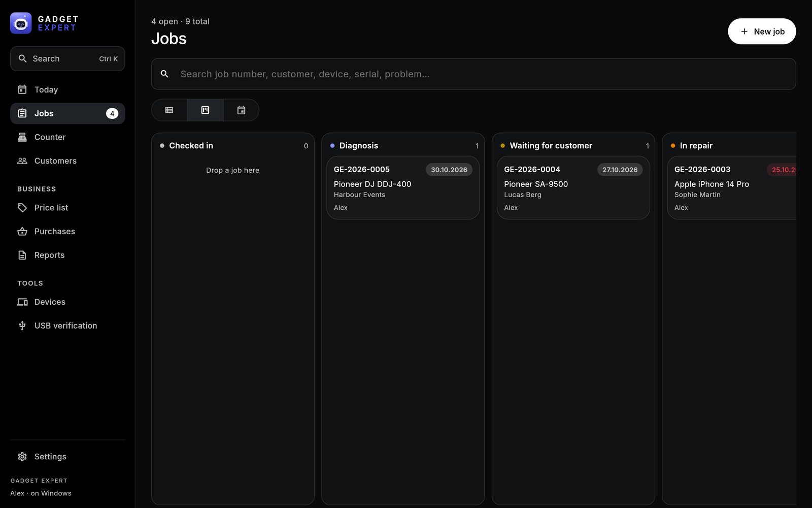Click Pioneer SA-9500 device name
The image size is (812, 508).
pos(536,184)
